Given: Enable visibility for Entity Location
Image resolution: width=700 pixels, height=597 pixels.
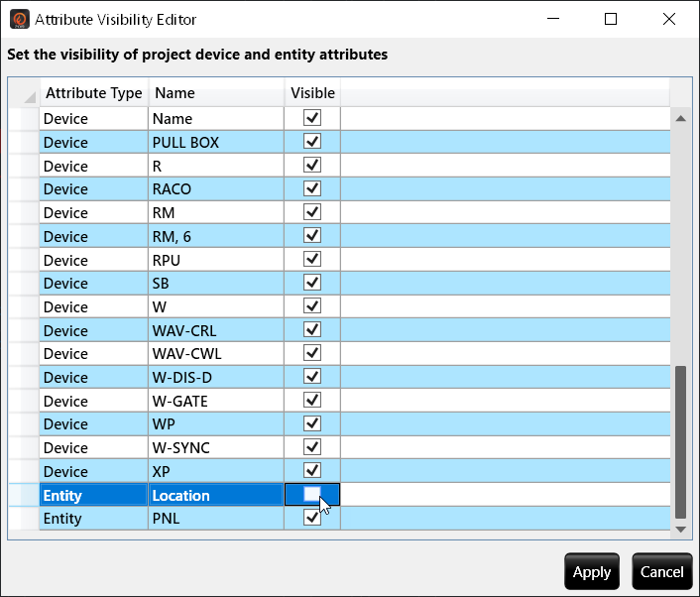Looking at the screenshot, I should [312, 494].
